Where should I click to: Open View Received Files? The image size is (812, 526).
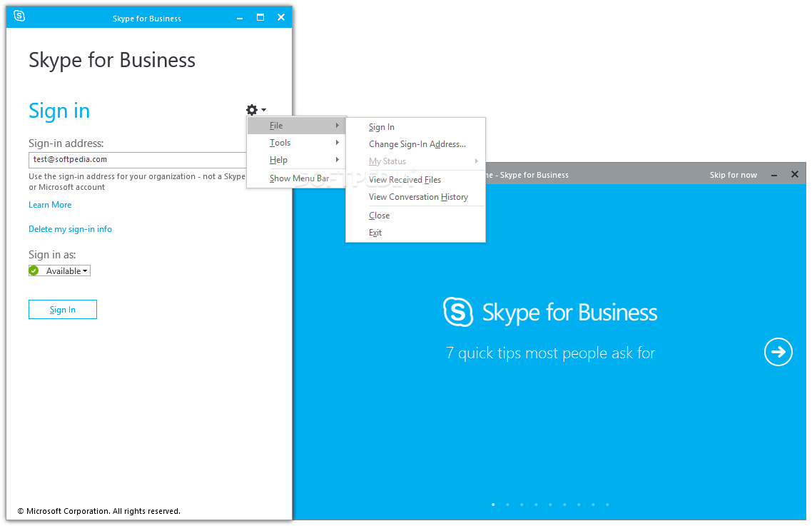(x=415, y=180)
